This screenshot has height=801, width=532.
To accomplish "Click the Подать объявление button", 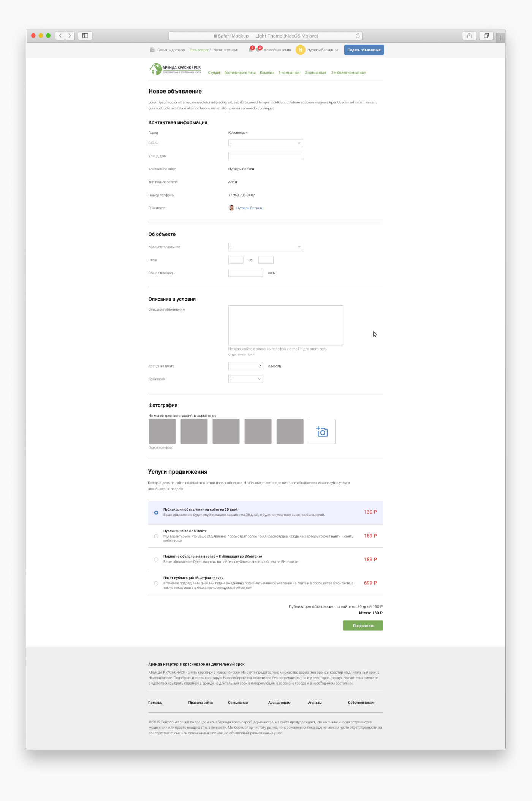I will (364, 50).
